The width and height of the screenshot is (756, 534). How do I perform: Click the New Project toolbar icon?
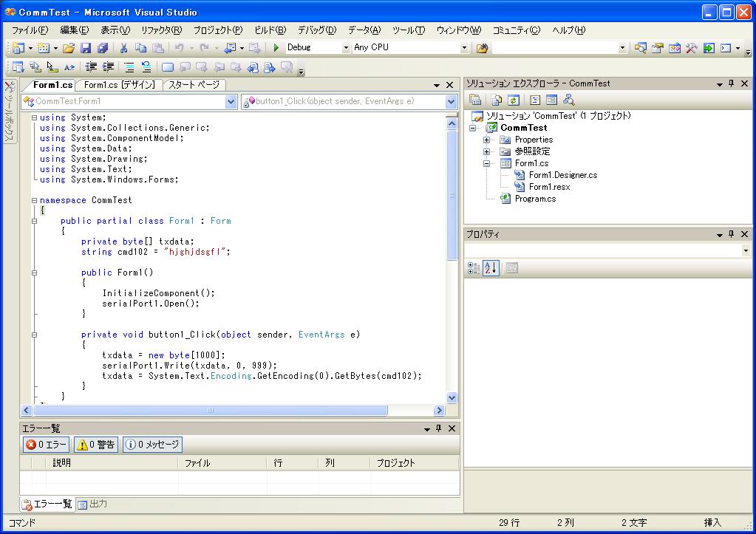point(18,48)
